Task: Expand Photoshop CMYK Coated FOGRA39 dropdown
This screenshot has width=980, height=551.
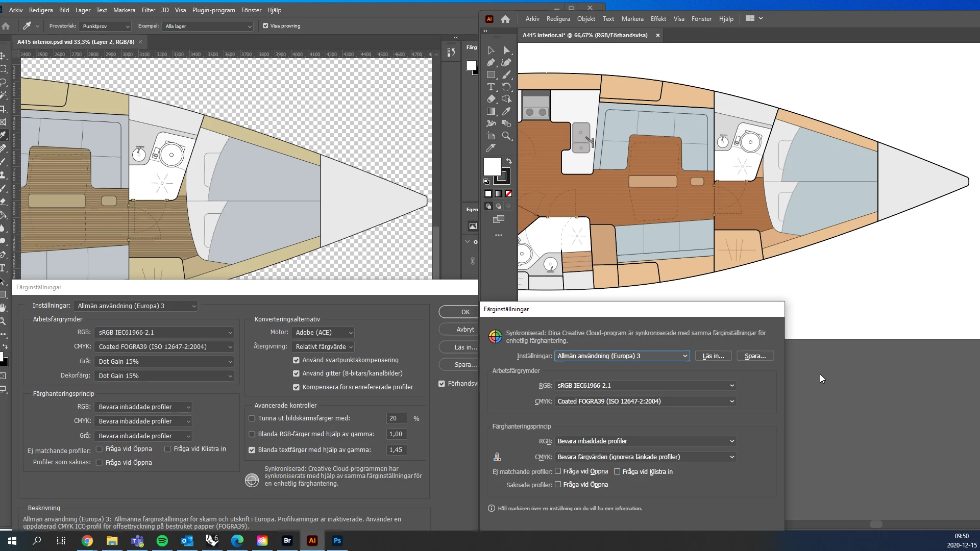Action: click(x=164, y=347)
